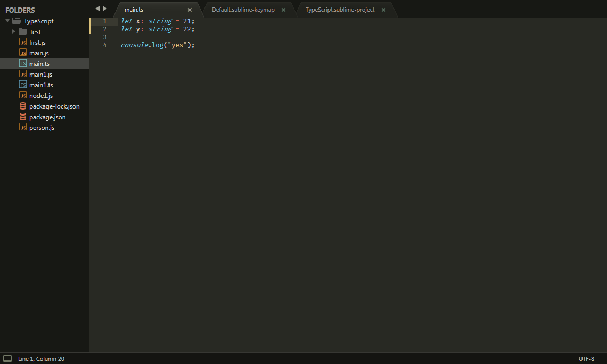Viewport: 607px width, 364px height.
Task: Click the UTF-8 encoding in status bar
Action: [586, 359]
